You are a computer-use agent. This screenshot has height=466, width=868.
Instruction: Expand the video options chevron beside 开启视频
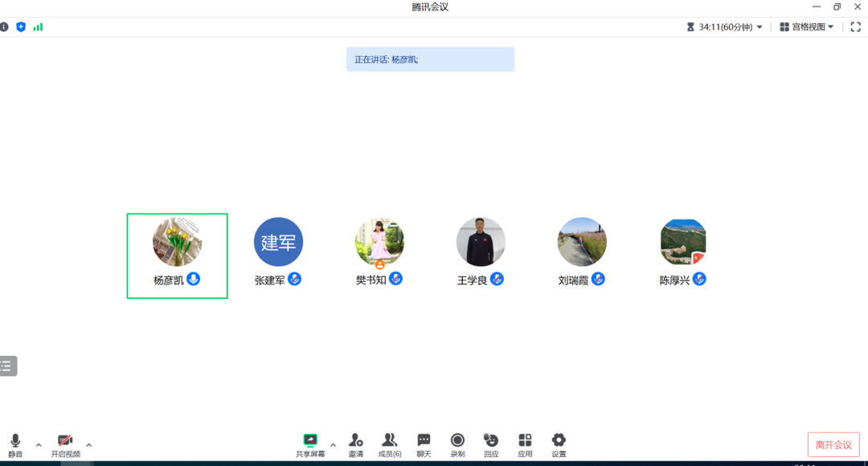point(88,444)
